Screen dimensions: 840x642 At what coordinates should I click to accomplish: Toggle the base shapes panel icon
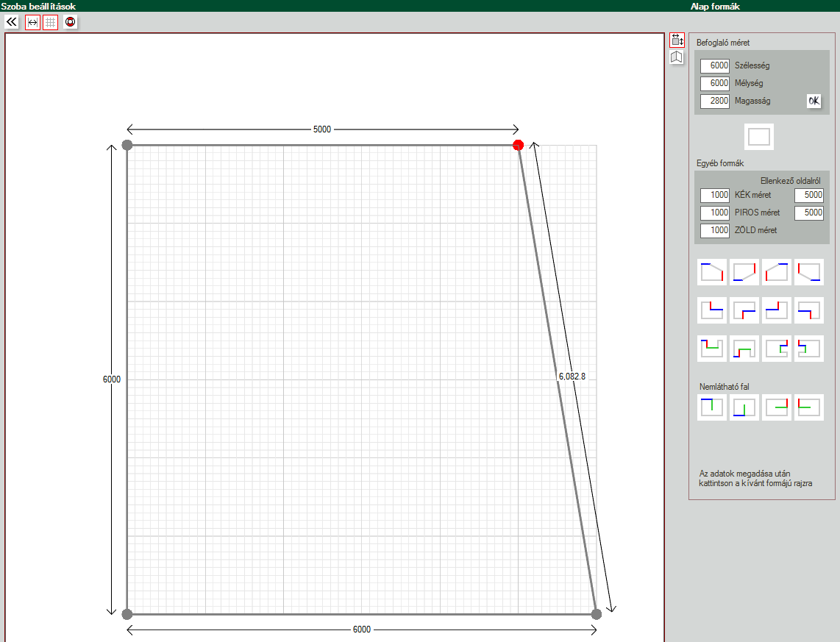[677, 40]
